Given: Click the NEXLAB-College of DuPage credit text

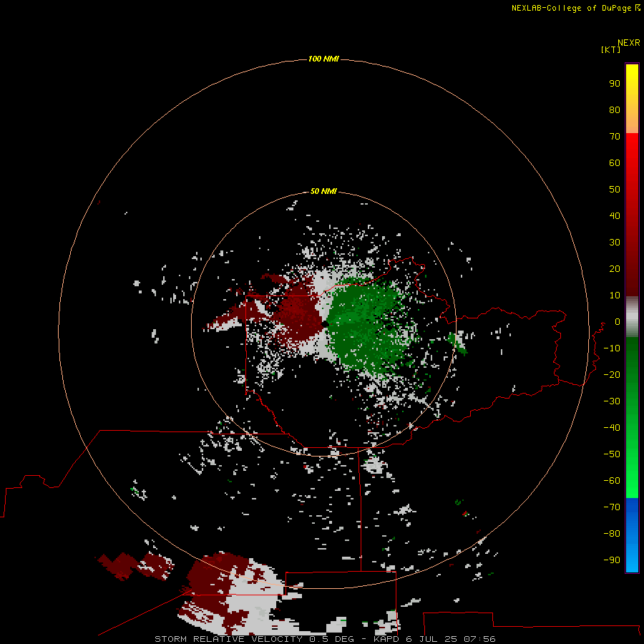Looking at the screenshot, I should tap(571, 8).
